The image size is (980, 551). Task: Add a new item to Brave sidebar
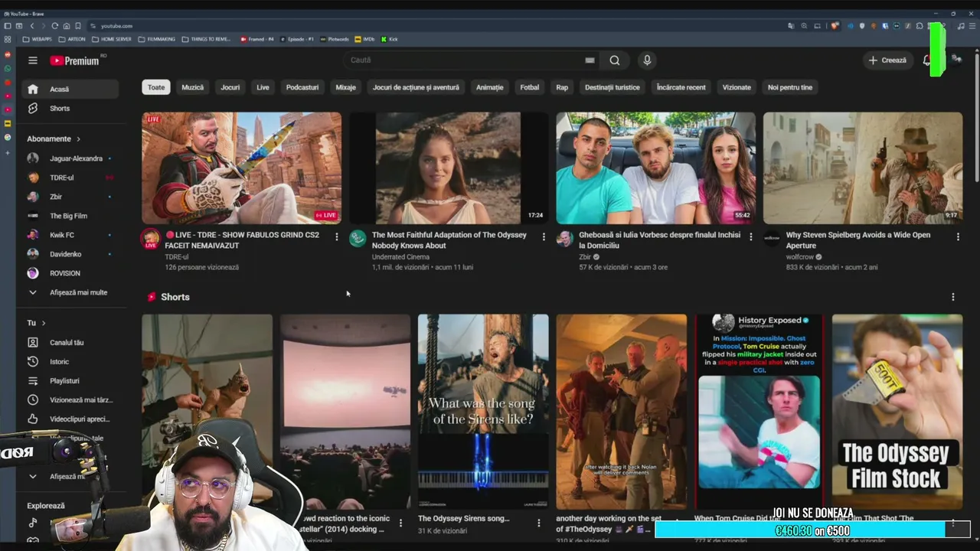pyautogui.click(x=8, y=152)
